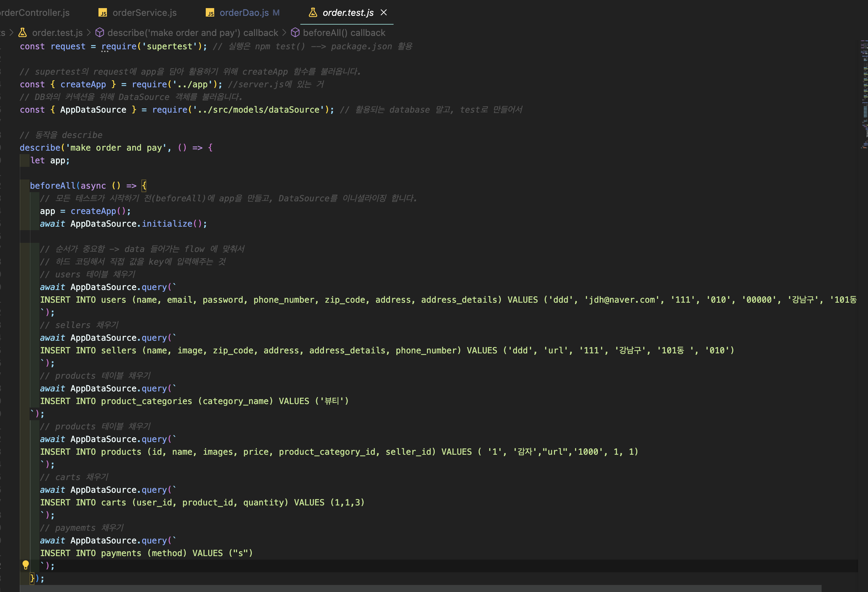Screen dimensions: 868x592
Task: Expand the breadcrumb chevron after order.test.js
Action: coord(89,33)
